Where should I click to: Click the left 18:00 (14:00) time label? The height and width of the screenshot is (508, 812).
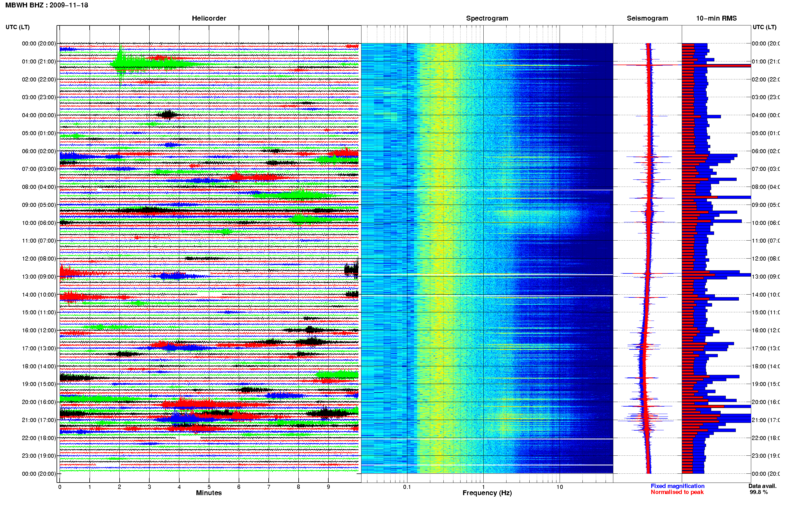[39, 366]
